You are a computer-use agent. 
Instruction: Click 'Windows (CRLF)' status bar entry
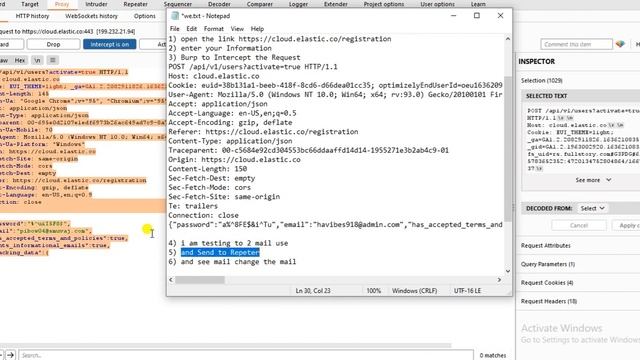pyautogui.click(x=414, y=291)
